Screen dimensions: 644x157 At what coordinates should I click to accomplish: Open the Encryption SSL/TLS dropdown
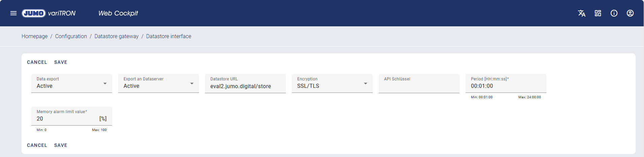pos(332,83)
